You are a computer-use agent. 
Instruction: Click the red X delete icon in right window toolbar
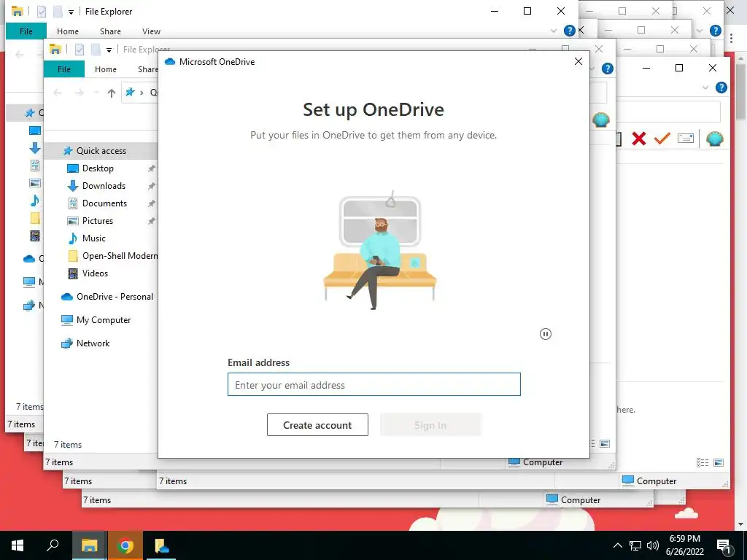(x=639, y=139)
